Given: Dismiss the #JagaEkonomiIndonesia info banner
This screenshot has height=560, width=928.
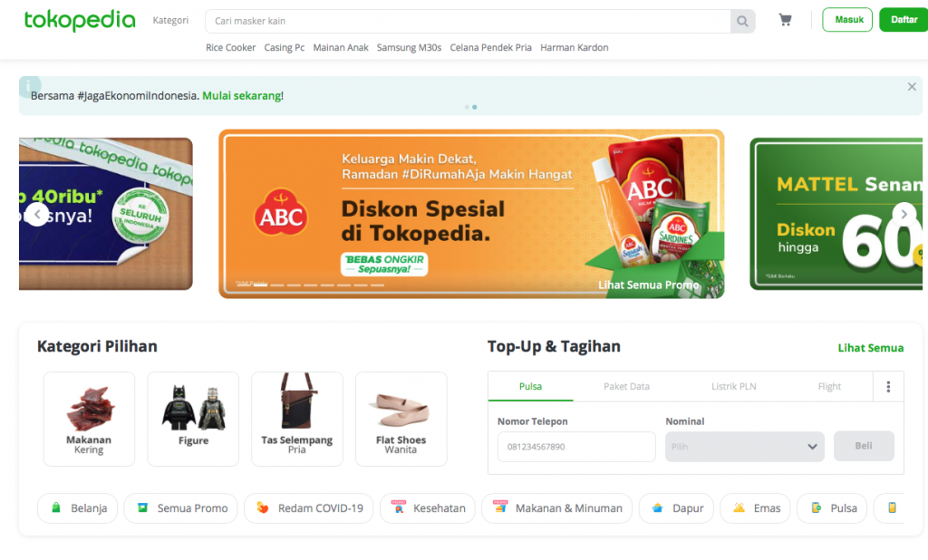Looking at the screenshot, I should [912, 87].
